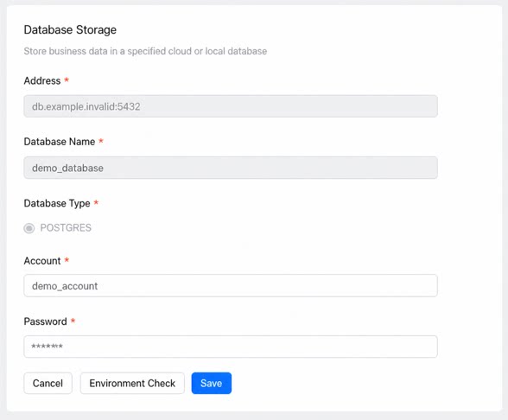Click the Account field label
The height and width of the screenshot is (420, 508).
pyautogui.click(x=42, y=261)
